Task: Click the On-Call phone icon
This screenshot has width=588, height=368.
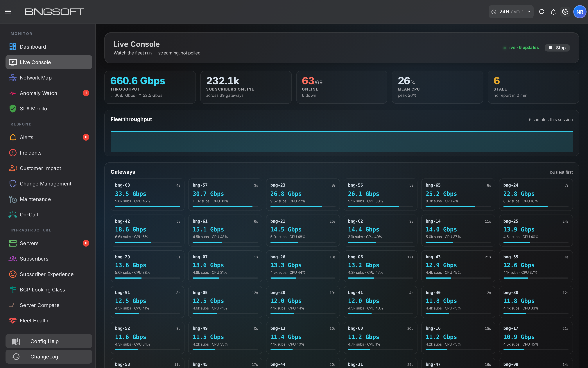Action: pyautogui.click(x=13, y=215)
